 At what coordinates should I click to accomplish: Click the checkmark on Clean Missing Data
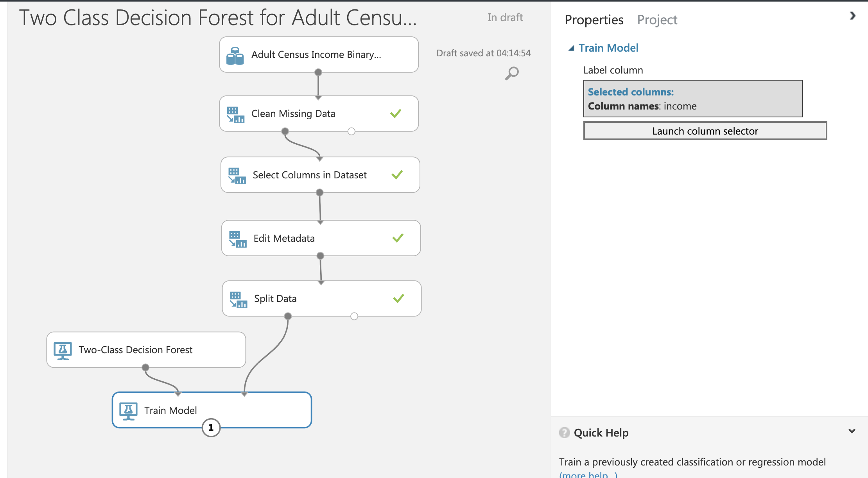point(395,113)
